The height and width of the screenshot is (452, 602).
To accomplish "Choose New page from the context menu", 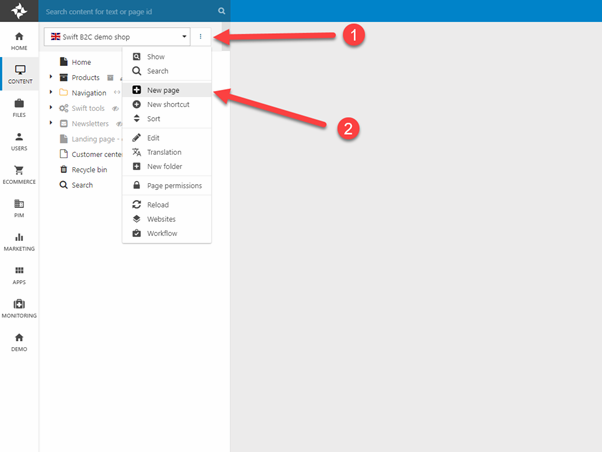I will click(165, 90).
